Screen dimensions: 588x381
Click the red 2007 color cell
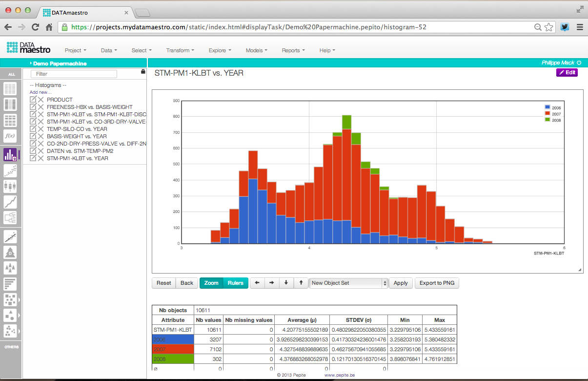pos(173,350)
